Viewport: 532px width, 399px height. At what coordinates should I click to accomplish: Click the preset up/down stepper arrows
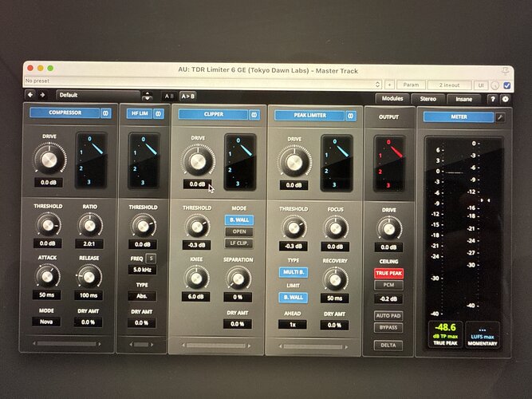click(148, 96)
